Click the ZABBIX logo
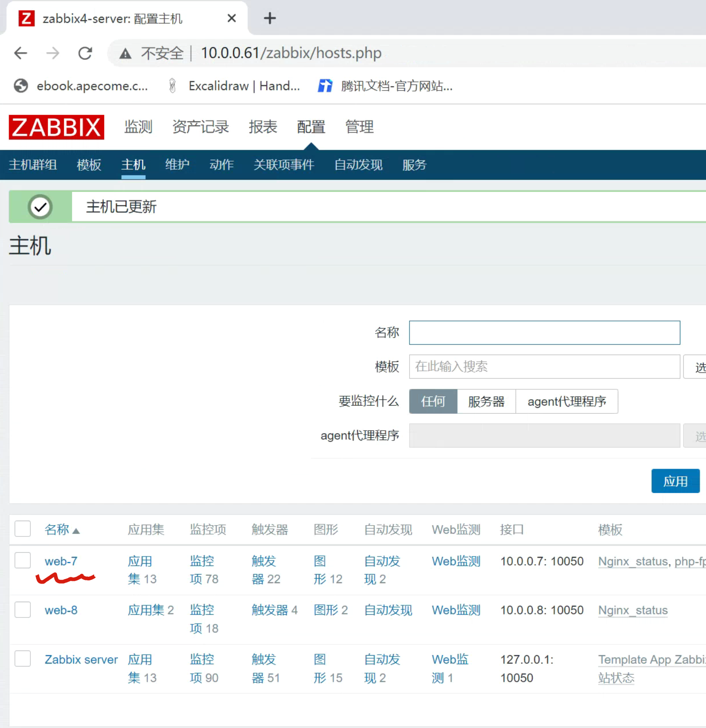This screenshot has height=728, width=706. coord(57,127)
